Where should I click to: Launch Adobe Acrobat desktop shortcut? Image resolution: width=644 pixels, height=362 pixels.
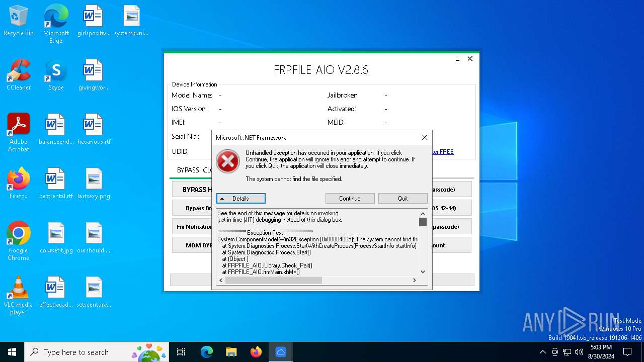pyautogui.click(x=19, y=133)
